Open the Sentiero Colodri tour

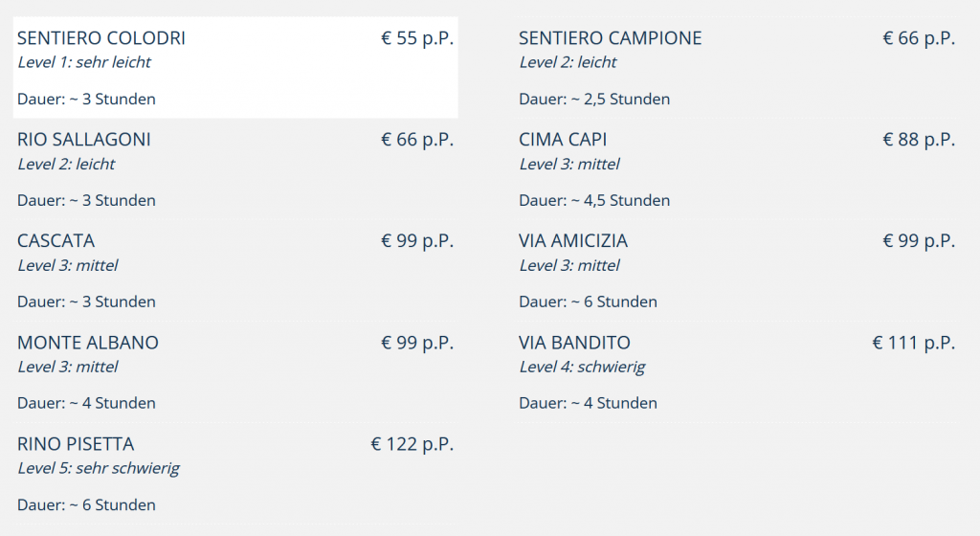point(101,38)
